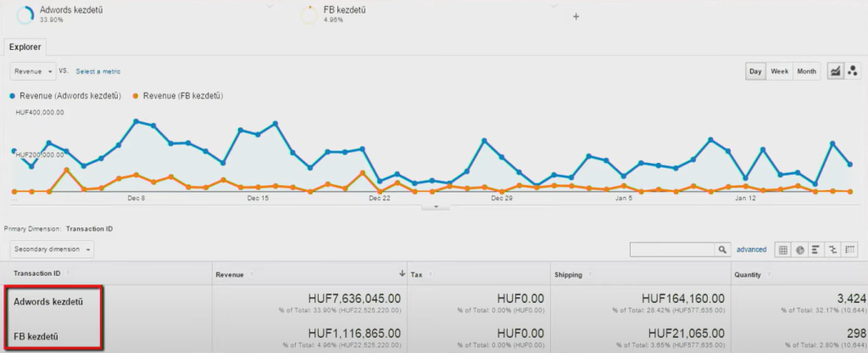The height and width of the screenshot is (353, 868).
Task: Open the advanced filter link
Action: (751, 249)
